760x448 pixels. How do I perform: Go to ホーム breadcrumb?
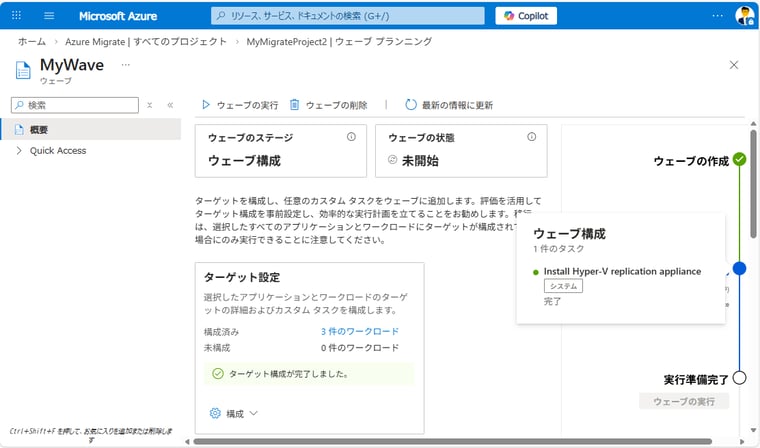32,42
